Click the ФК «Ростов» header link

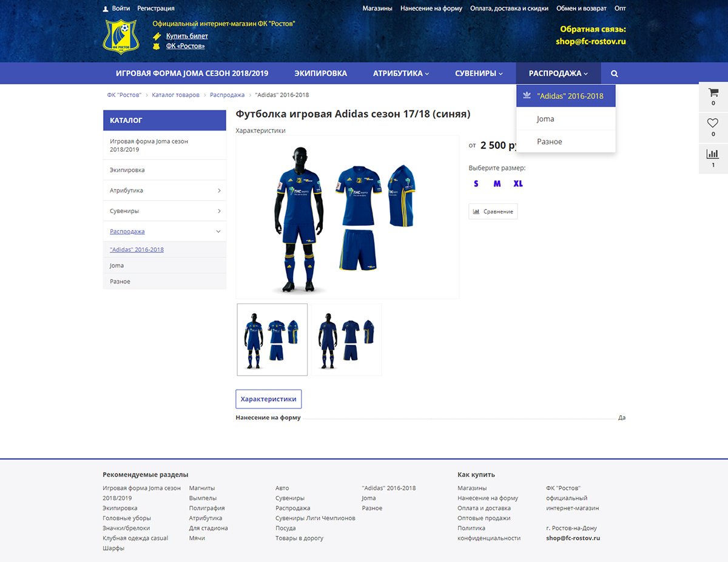coord(186,46)
